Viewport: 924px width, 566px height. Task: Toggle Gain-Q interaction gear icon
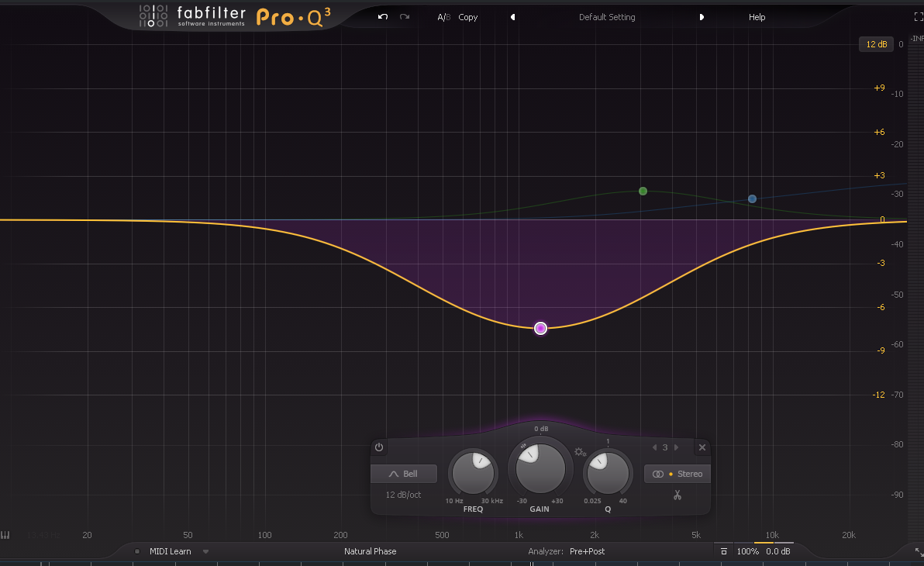coord(580,452)
